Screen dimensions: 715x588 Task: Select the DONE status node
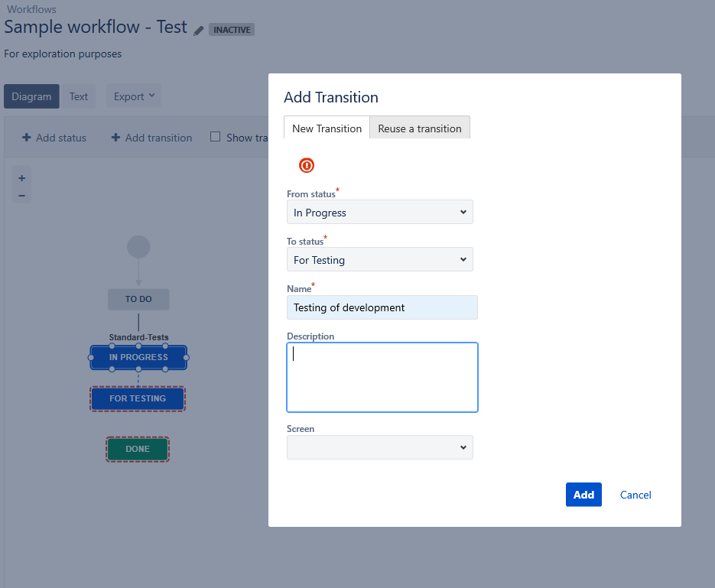pyautogui.click(x=138, y=449)
